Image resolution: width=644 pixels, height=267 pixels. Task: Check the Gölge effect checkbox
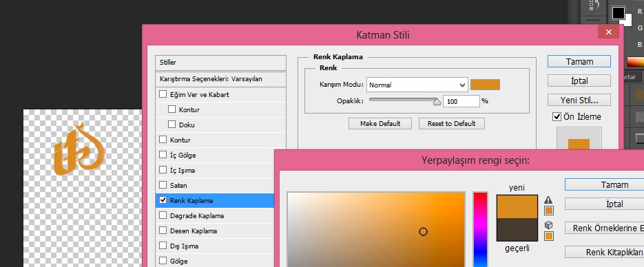[x=163, y=261]
